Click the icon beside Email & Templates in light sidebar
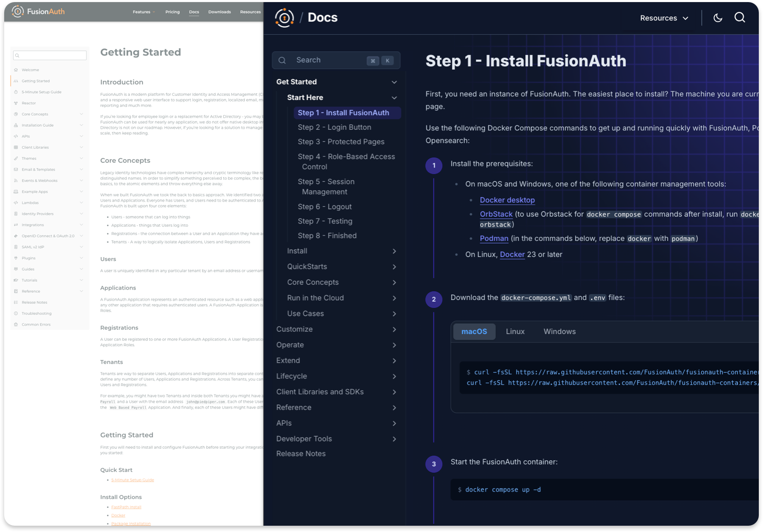Image resolution: width=763 pixels, height=532 pixels. click(x=16, y=170)
